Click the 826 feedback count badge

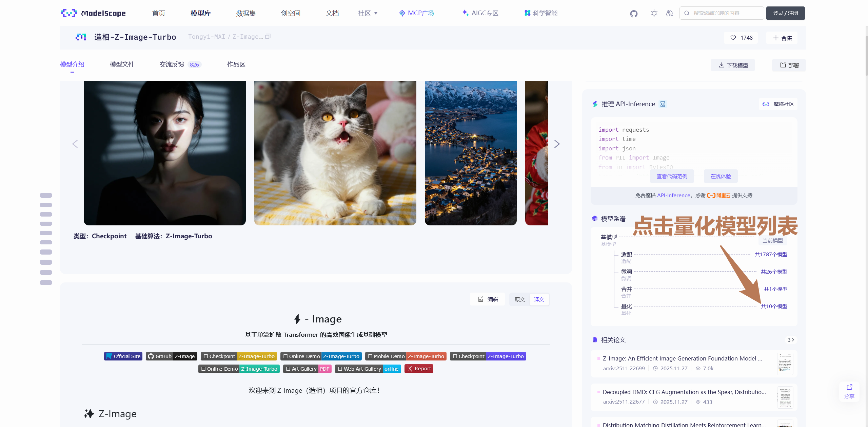[x=194, y=64]
